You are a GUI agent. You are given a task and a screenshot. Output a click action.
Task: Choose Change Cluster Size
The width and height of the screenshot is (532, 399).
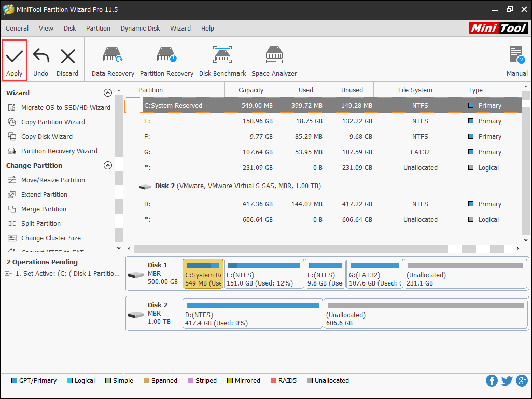[45, 238]
